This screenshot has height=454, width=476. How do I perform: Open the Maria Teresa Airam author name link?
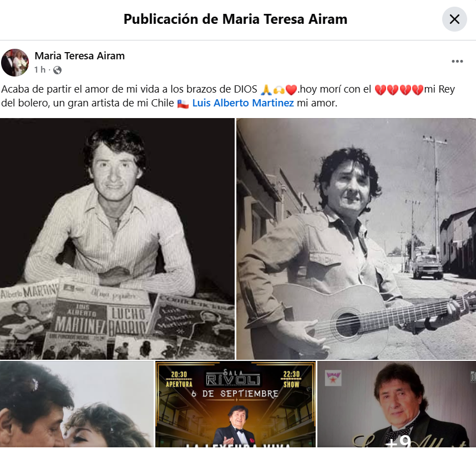click(x=79, y=56)
